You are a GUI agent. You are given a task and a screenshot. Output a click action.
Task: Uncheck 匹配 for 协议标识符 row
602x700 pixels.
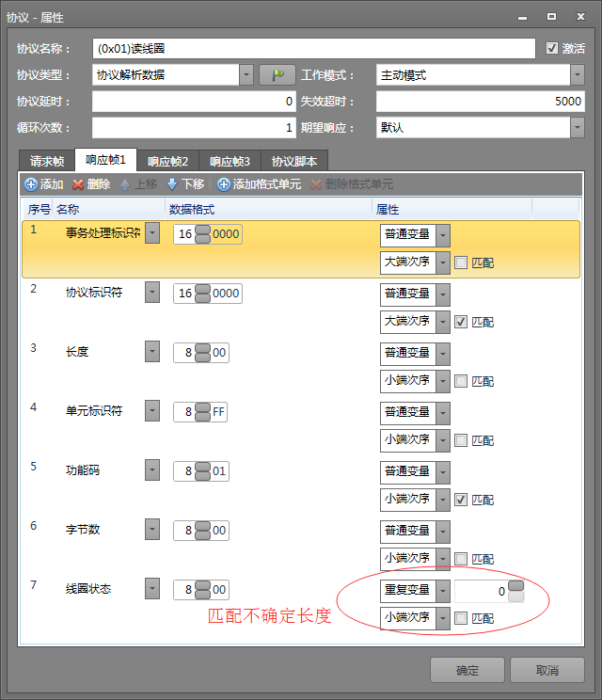pyautogui.click(x=461, y=322)
